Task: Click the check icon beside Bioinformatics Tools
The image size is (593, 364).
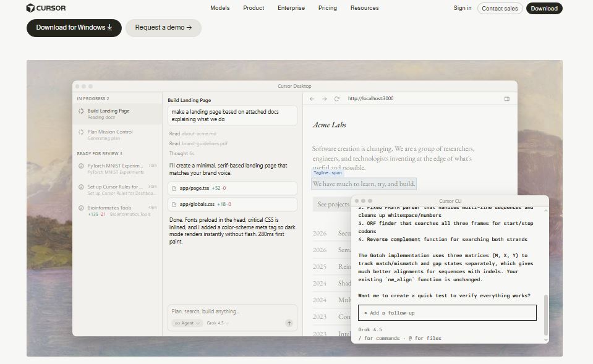Action: coord(81,208)
